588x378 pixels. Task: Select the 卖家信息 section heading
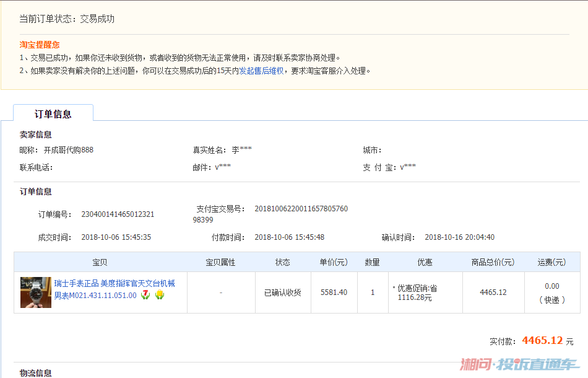(36, 134)
